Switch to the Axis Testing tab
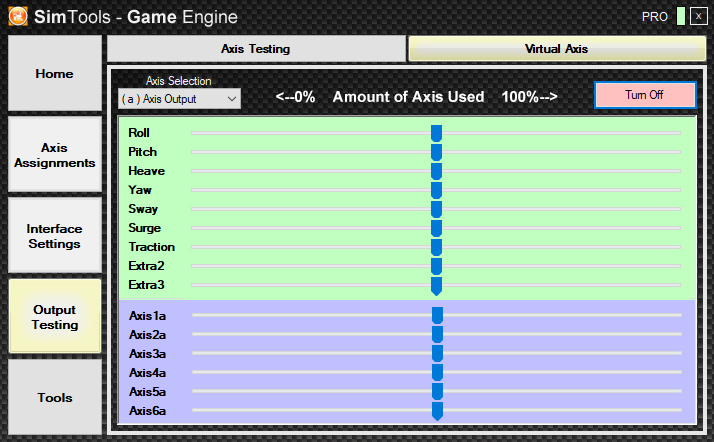This screenshot has width=714, height=442. pos(255,48)
